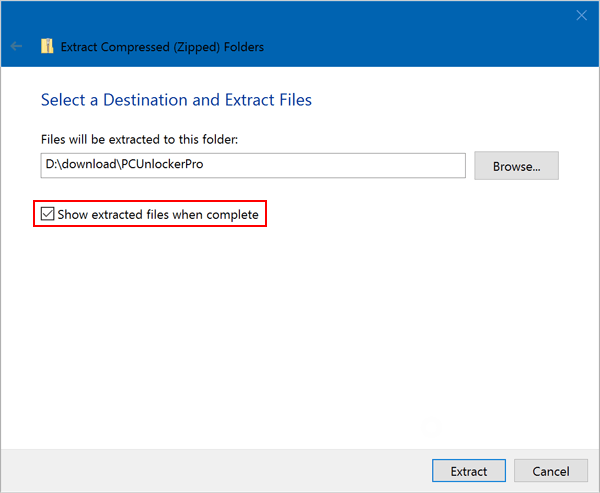Click the 'Files will be extracted to this folder' label
The width and height of the screenshot is (600, 493).
coord(139,139)
